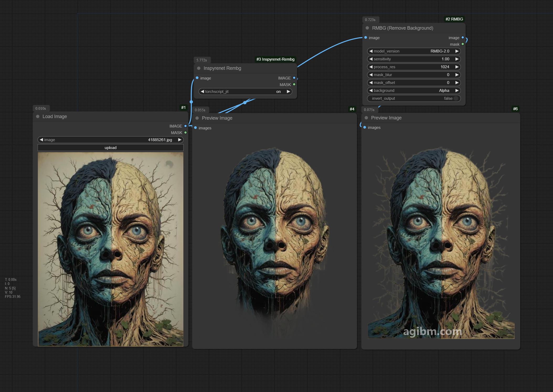Click the 5.772s execution time label
Image resolution: width=553 pixels, height=392 pixels.
[202, 60]
